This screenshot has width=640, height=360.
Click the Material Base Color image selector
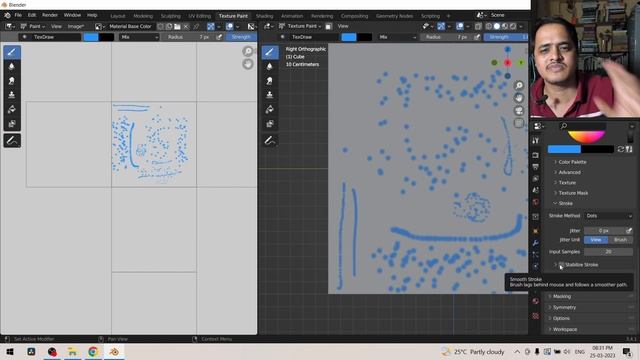click(130, 26)
